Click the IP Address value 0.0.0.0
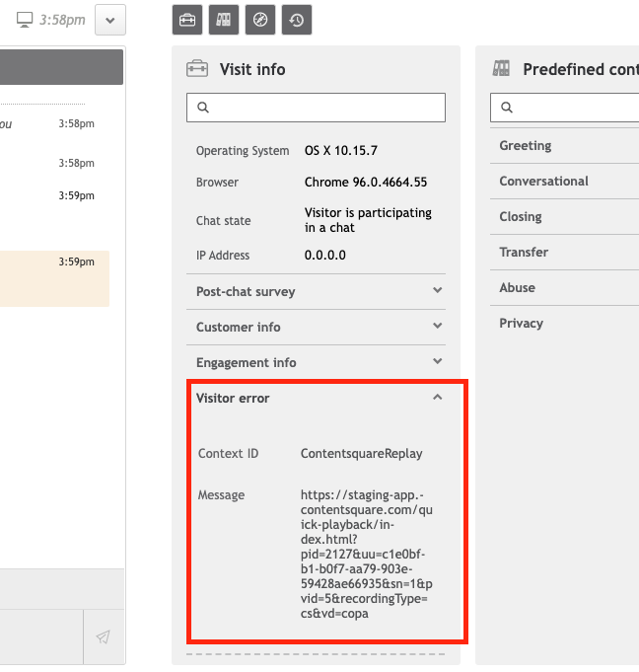The image size is (639, 672). (325, 256)
